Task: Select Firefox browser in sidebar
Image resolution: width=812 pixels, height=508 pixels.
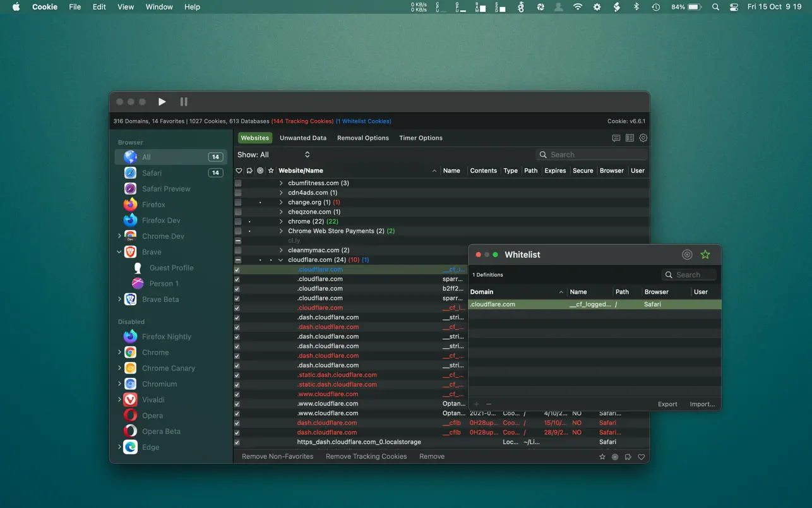Action: (153, 205)
